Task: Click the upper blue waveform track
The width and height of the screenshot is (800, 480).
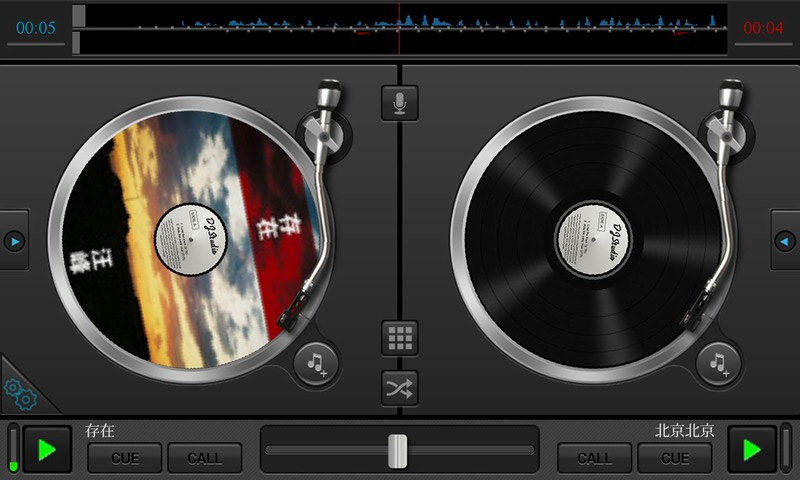Action: click(x=401, y=17)
